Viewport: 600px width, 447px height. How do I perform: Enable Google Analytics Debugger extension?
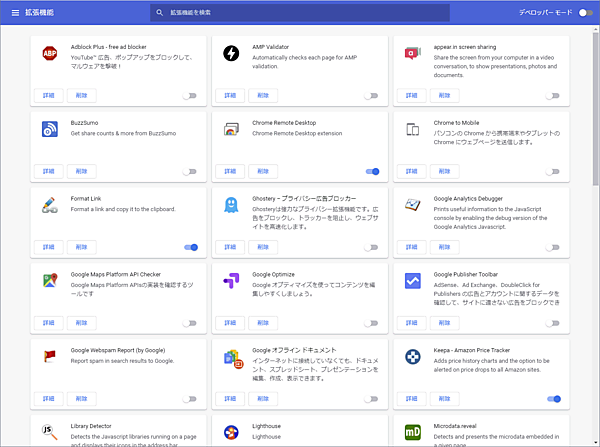553,247
